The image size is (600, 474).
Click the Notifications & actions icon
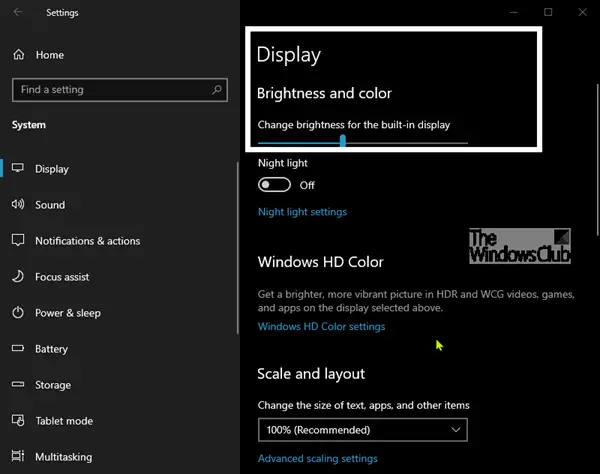click(18, 241)
